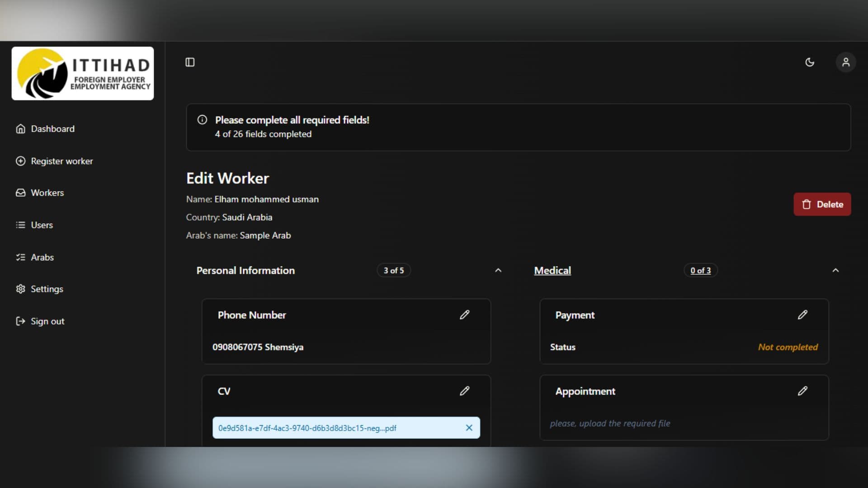Click the Arabs checklist icon
868x488 pixels.
tap(20, 257)
